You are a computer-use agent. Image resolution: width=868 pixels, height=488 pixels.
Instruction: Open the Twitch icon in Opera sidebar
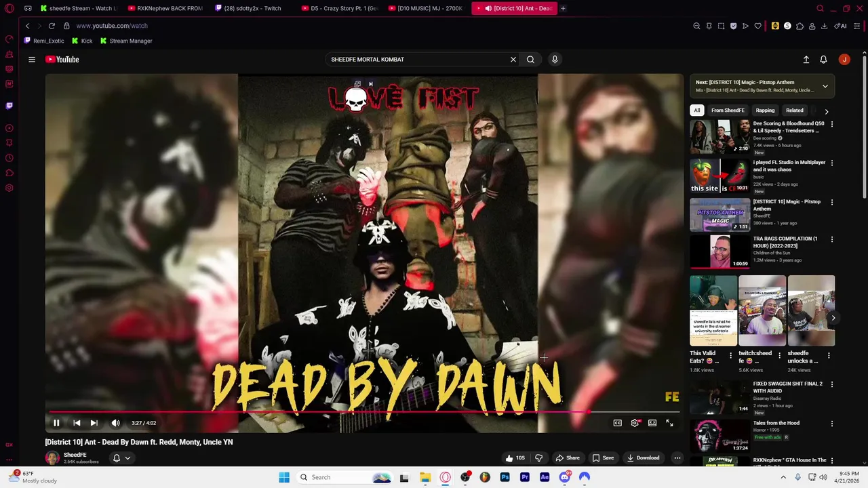(x=9, y=106)
